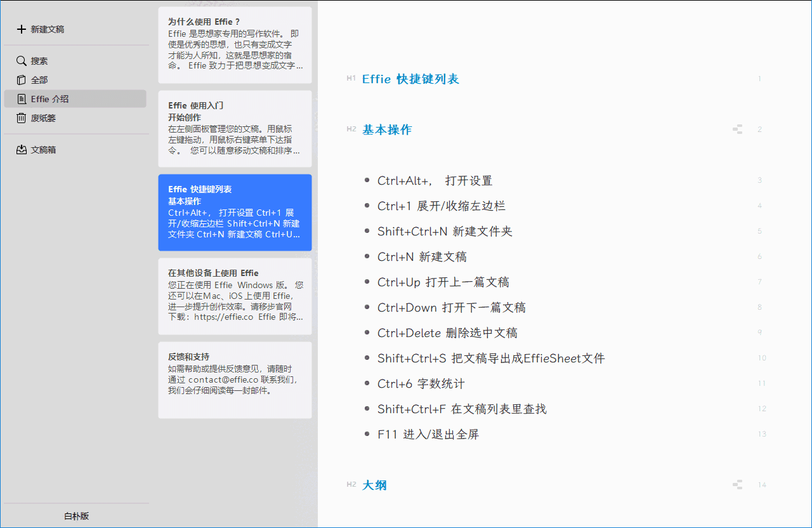Screen dimensions: 812x528
Task: Click the 基本操作 H2 heading text
Action: (x=387, y=129)
